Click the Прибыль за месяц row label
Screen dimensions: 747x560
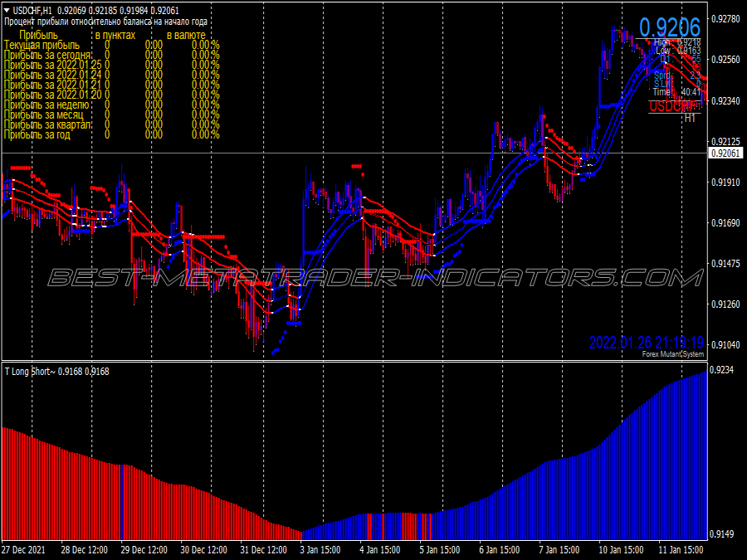43,114
